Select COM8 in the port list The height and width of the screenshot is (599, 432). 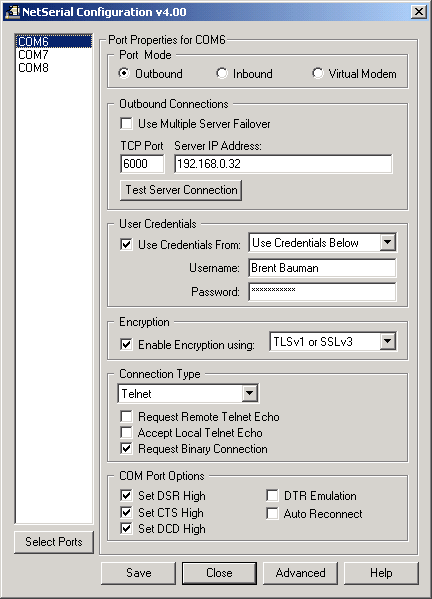pyautogui.click(x=34, y=68)
